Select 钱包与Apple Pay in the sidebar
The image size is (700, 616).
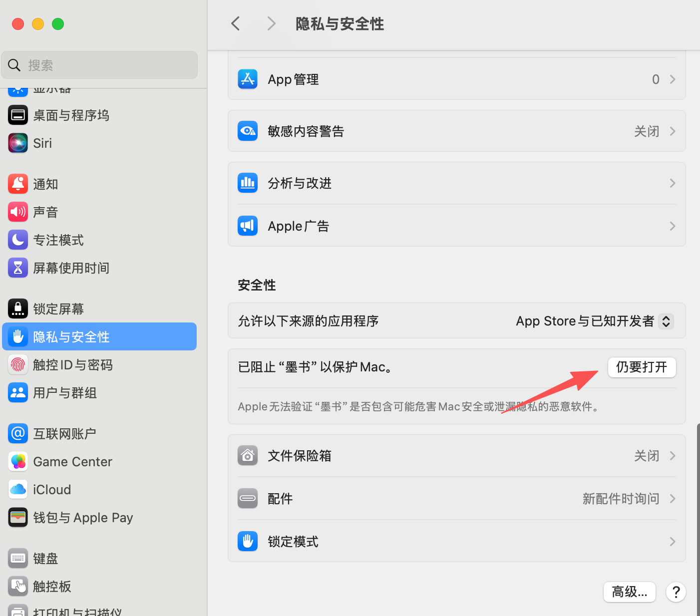pos(99,518)
